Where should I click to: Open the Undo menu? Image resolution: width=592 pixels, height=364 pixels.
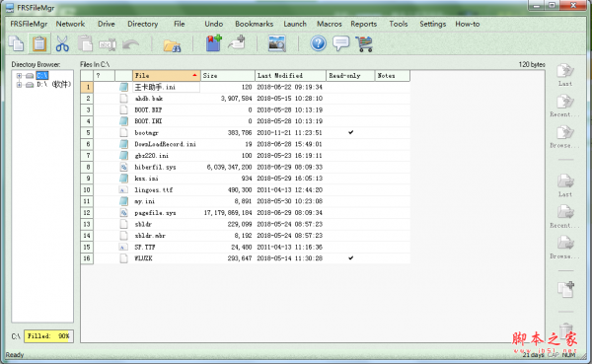click(214, 24)
